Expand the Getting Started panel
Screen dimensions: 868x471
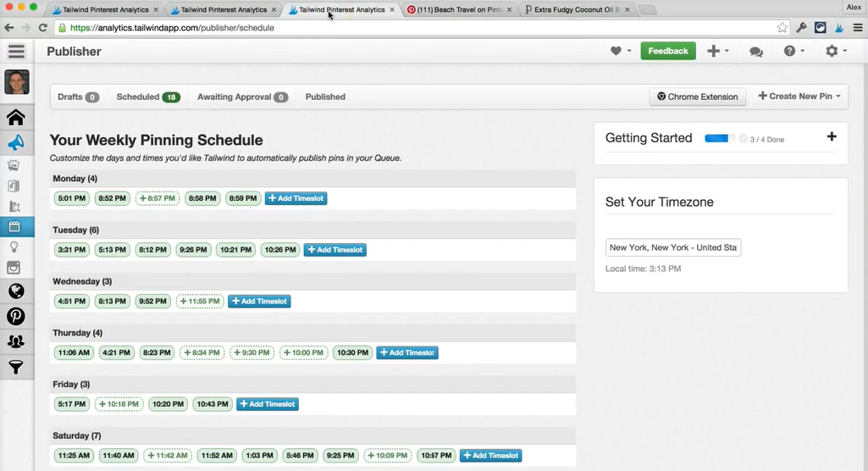point(832,136)
